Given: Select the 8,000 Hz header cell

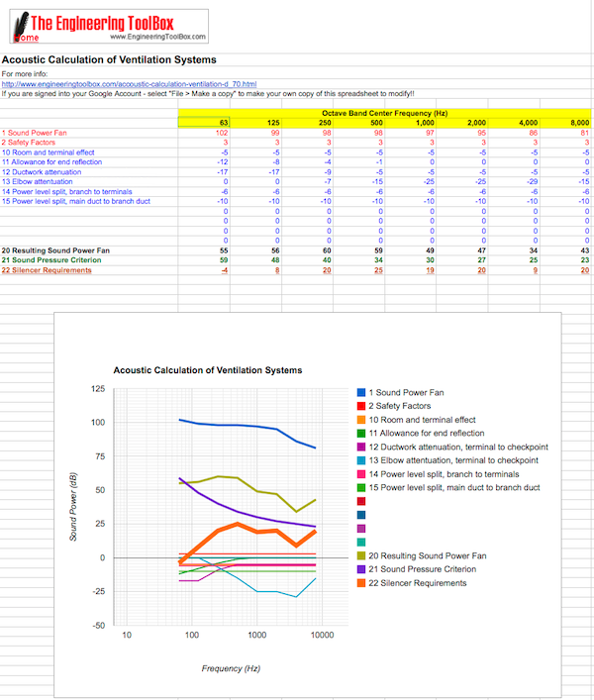Looking at the screenshot, I should click(565, 123).
